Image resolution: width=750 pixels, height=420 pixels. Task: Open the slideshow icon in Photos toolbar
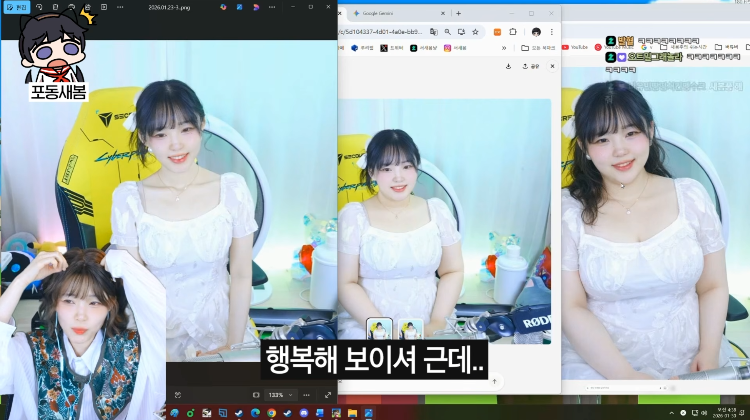(x=104, y=7)
